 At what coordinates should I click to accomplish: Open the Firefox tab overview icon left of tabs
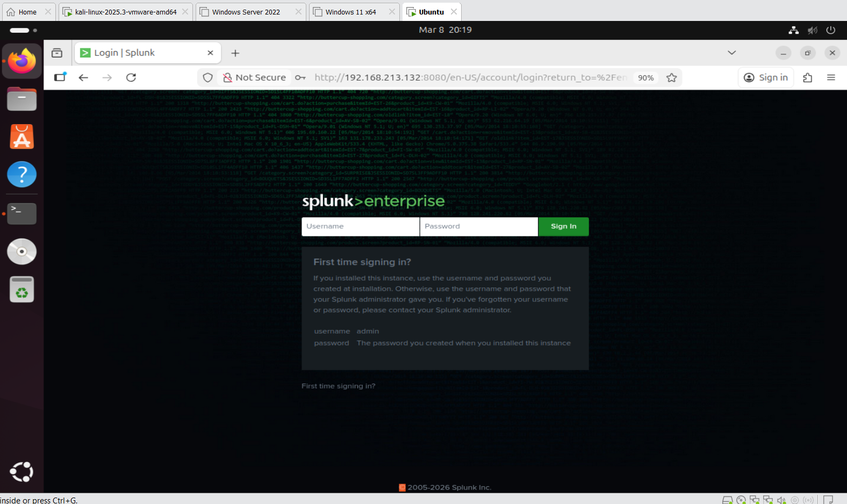[x=57, y=53]
